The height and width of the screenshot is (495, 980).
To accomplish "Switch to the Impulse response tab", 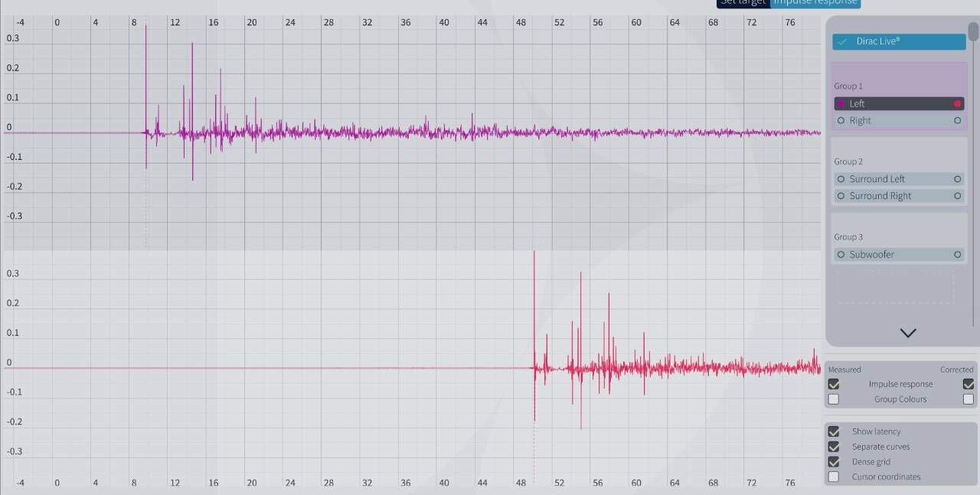I will [815, 3].
